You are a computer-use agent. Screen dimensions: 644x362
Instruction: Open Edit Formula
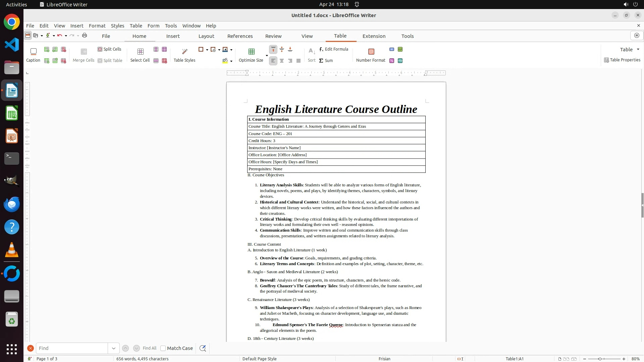point(334,49)
